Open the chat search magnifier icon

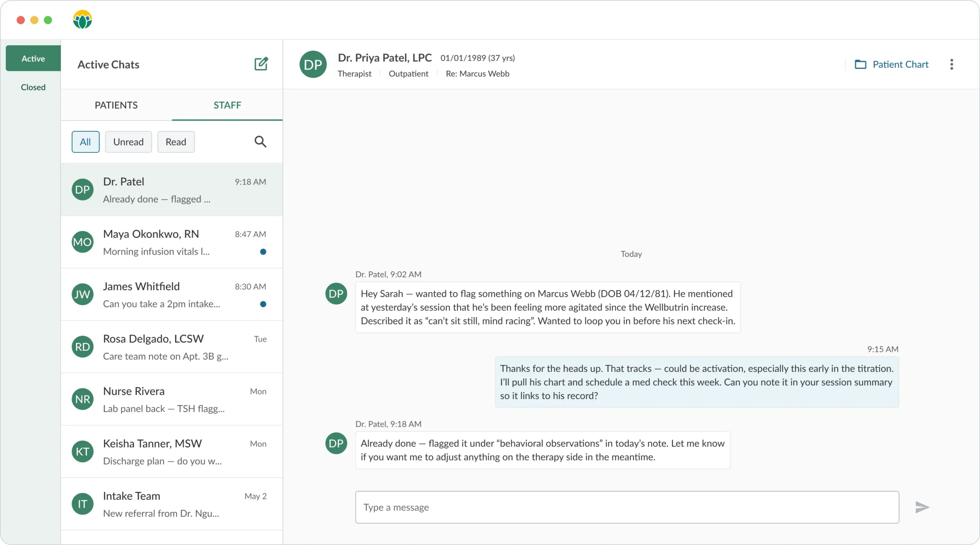click(260, 142)
